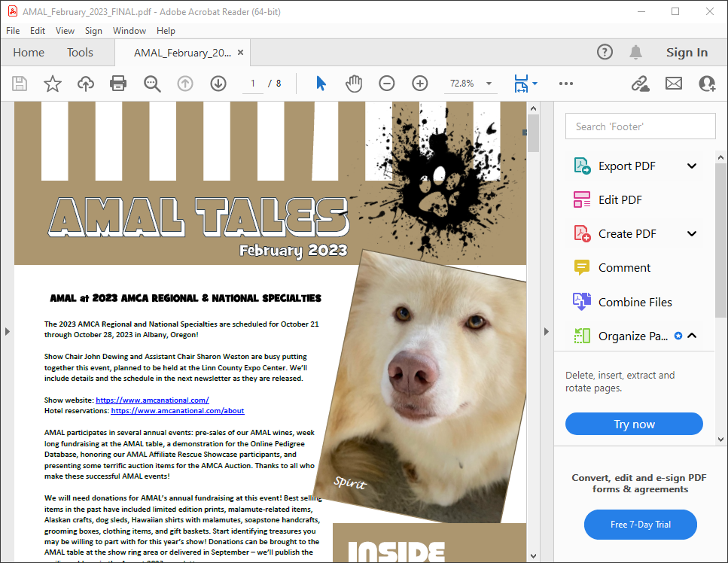
Task: Open the Edit menu
Action: tap(38, 31)
